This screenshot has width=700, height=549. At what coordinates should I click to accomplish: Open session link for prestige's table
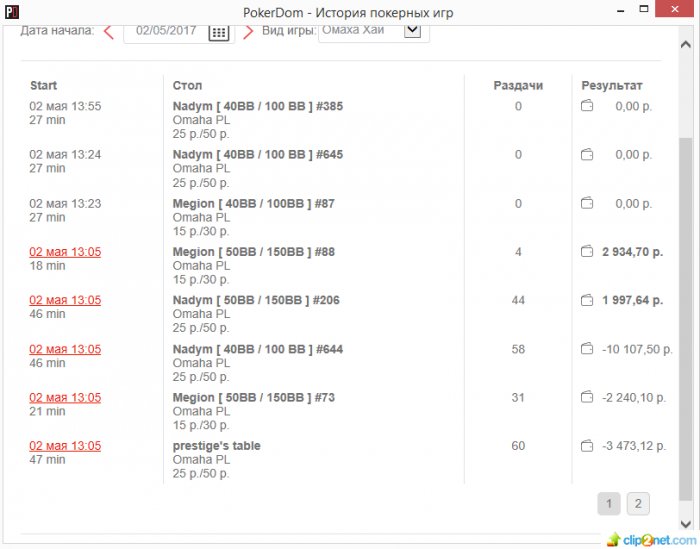[65, 446]
